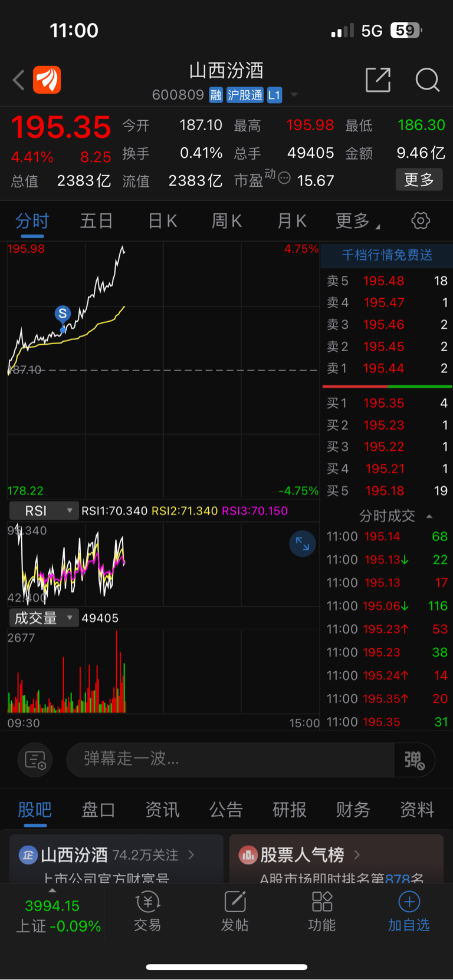Expand the chart to fullscreen arrows icon
453x980 pixels.
pyautogui.click(x=303, y=543)
